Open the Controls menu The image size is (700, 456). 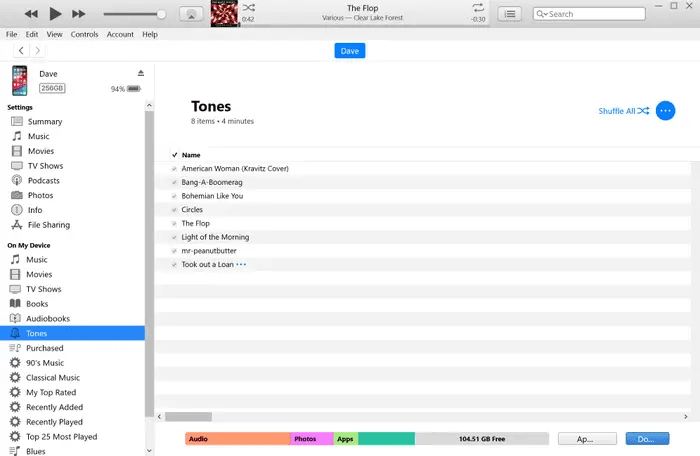tap(84, 34)
